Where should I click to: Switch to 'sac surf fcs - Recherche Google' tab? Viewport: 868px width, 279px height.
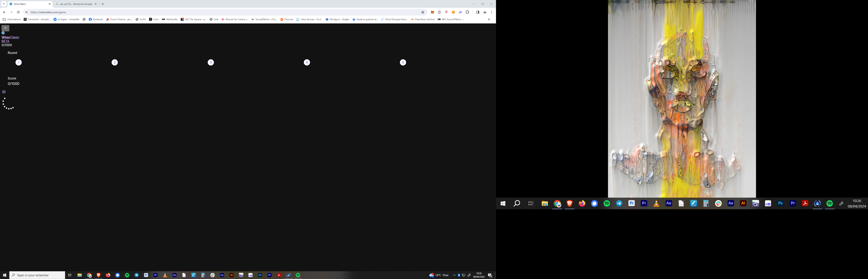tap(76, 4)
